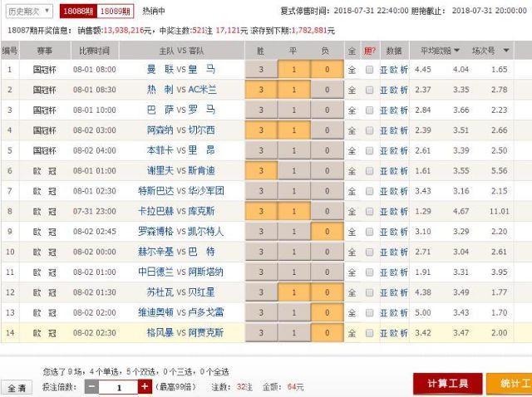
Task: Toggle loss (0) for 热刺 VS AC米兰
Action: coord(327,90)
